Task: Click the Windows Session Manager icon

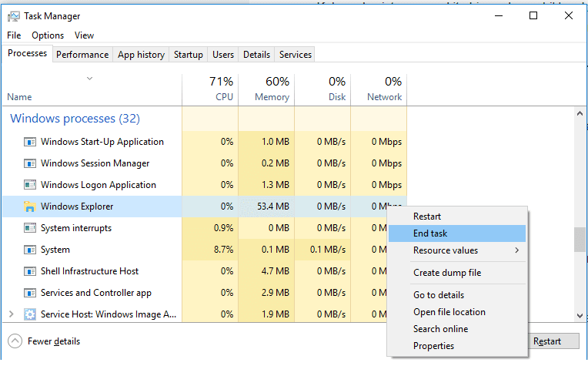Action: pyautogui.click(x=30, y=163)
